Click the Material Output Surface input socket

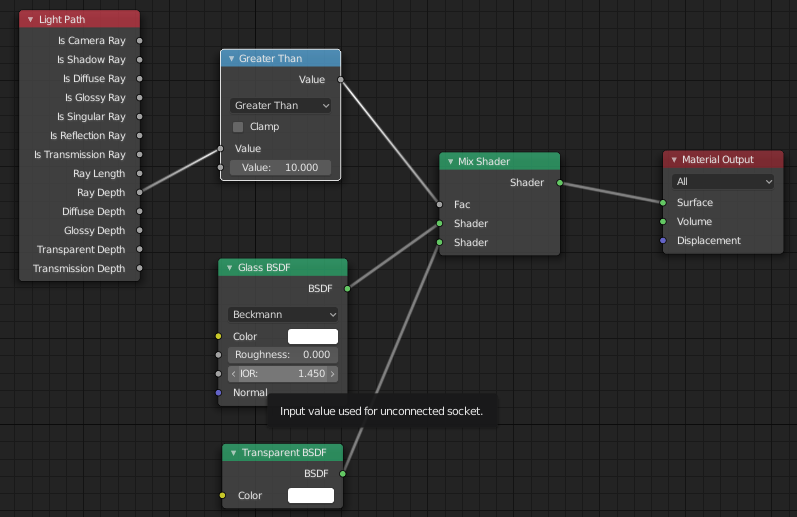point(663,202)
